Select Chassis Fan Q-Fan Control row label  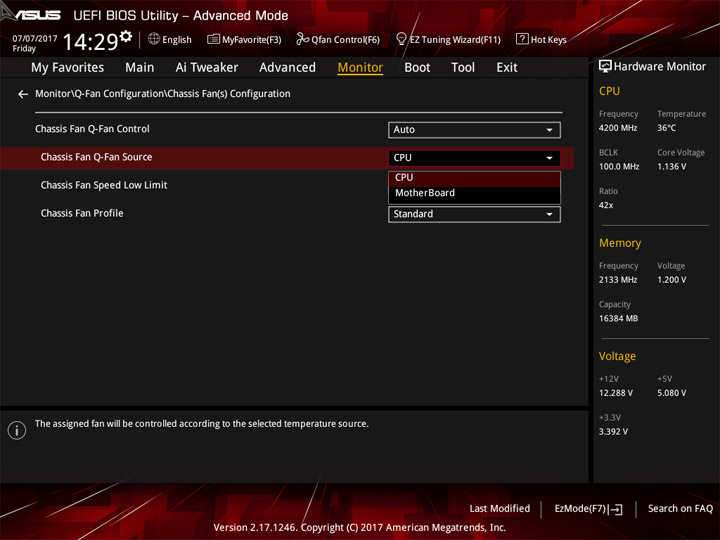tap(92, 129)
